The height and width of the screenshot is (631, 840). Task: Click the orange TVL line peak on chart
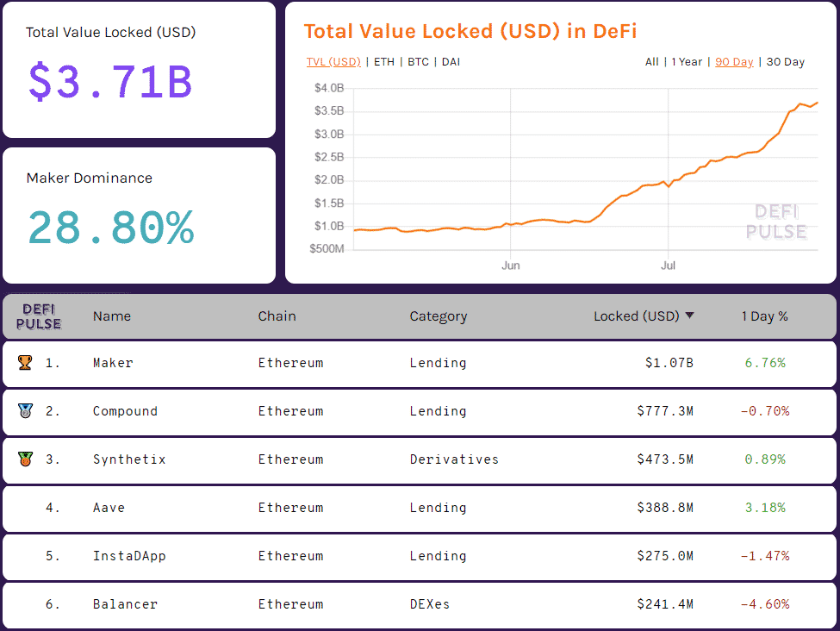817,103
